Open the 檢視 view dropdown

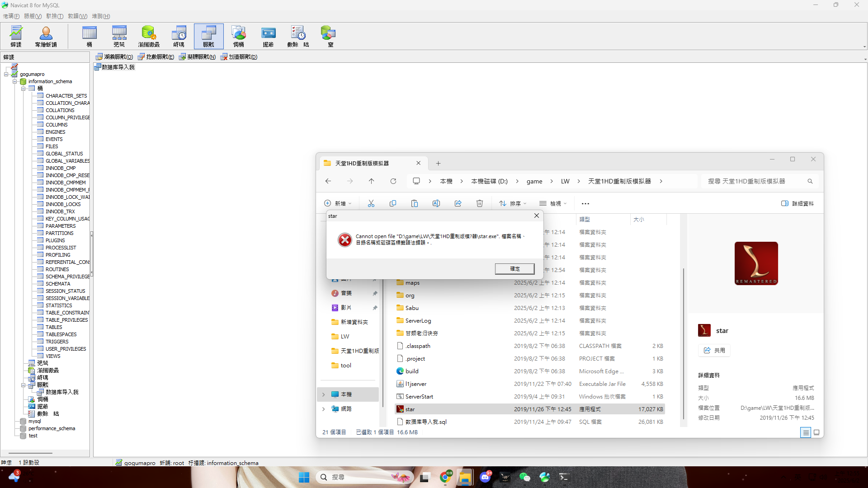[x=553, y=203]
